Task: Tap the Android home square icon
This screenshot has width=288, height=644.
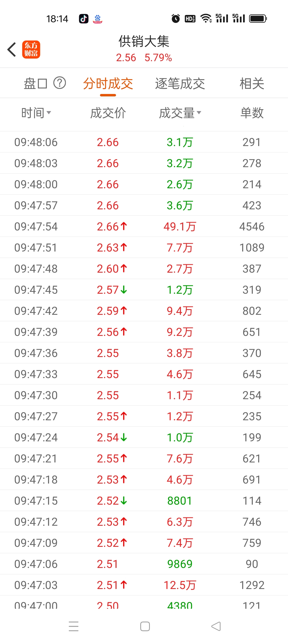Action: coord(145,626)
